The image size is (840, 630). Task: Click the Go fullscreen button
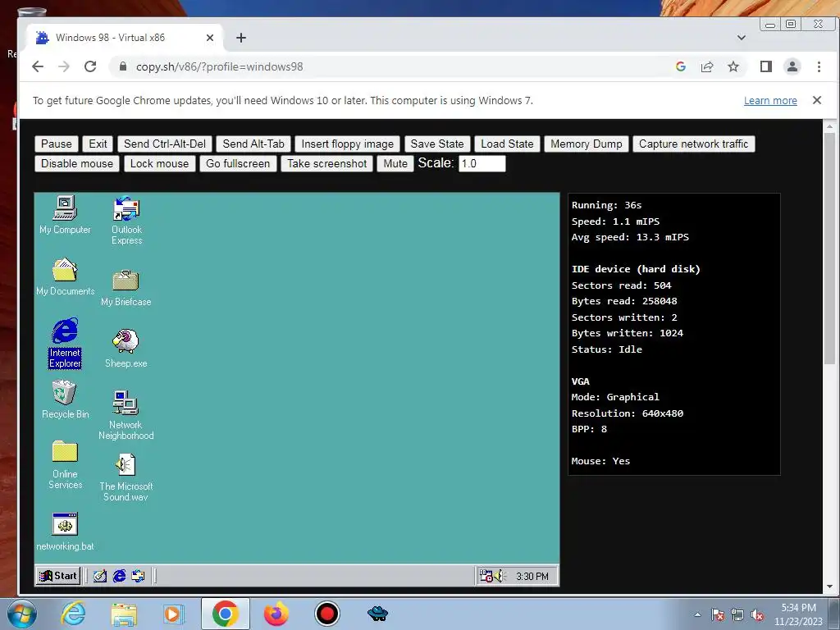238,164
